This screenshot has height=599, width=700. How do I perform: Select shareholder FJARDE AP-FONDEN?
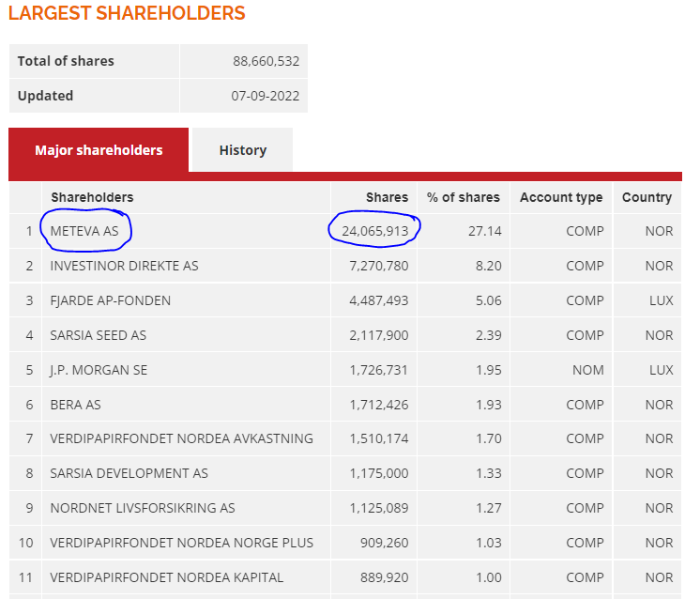point(111,300)
